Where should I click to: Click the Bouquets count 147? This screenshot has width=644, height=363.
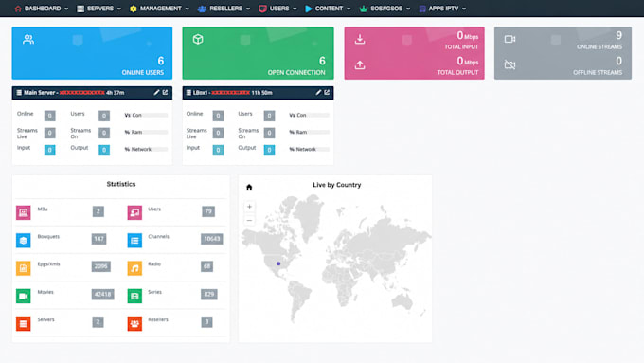click(x=99, y=239)
